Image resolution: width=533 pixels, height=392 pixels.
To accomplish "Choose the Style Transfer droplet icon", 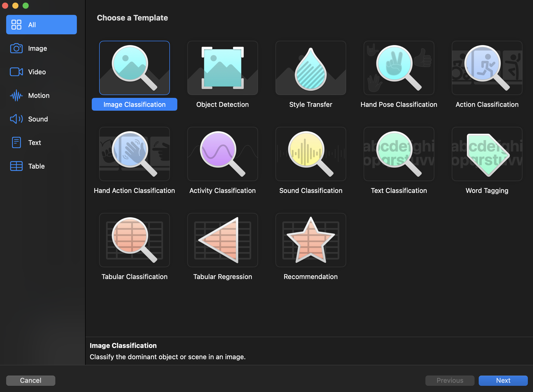I will 311,68.
